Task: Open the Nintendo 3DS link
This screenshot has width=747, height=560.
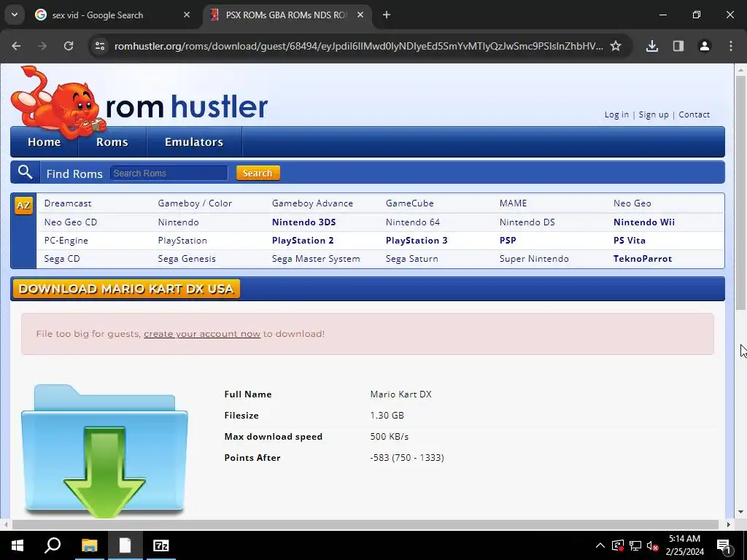Action: coord(304,222)
